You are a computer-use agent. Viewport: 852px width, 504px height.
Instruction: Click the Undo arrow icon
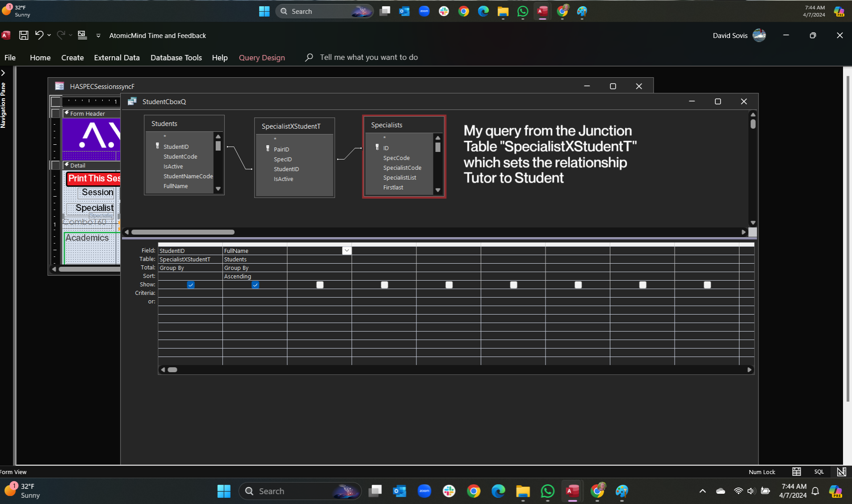pyautogui.click(x=39, y=35)
